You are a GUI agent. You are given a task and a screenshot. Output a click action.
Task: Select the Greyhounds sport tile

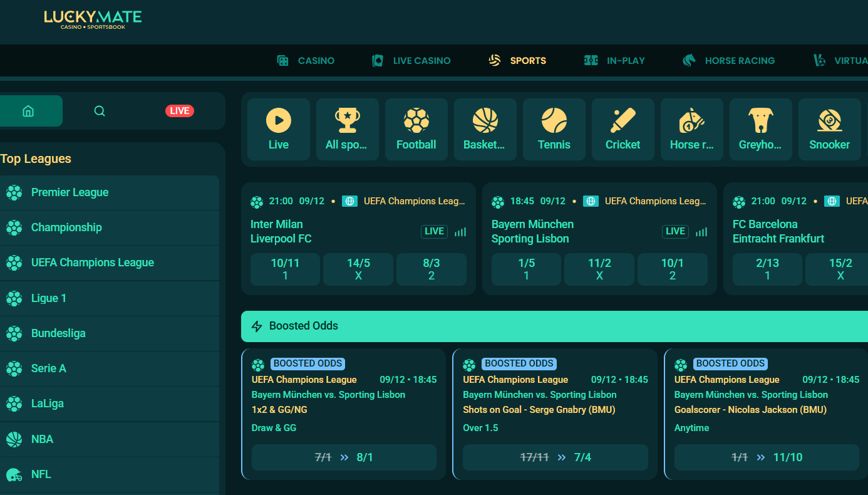[x=760, y=129]
